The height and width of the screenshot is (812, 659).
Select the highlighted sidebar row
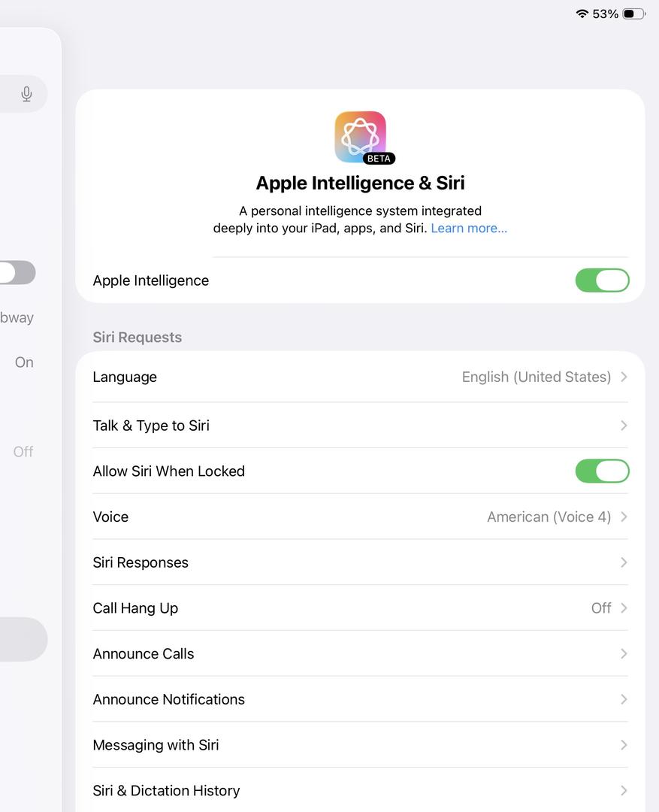[23, 639]
